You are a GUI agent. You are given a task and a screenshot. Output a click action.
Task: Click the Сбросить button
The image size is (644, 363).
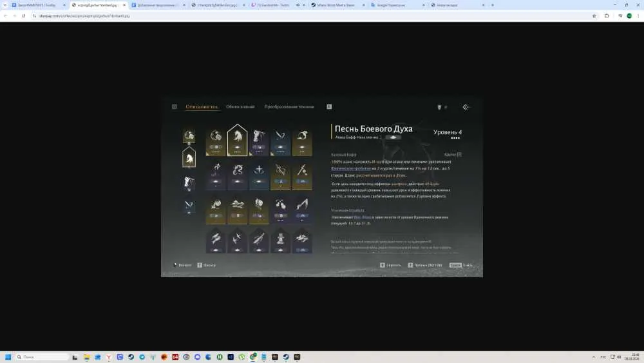click(x=390, y=265)
